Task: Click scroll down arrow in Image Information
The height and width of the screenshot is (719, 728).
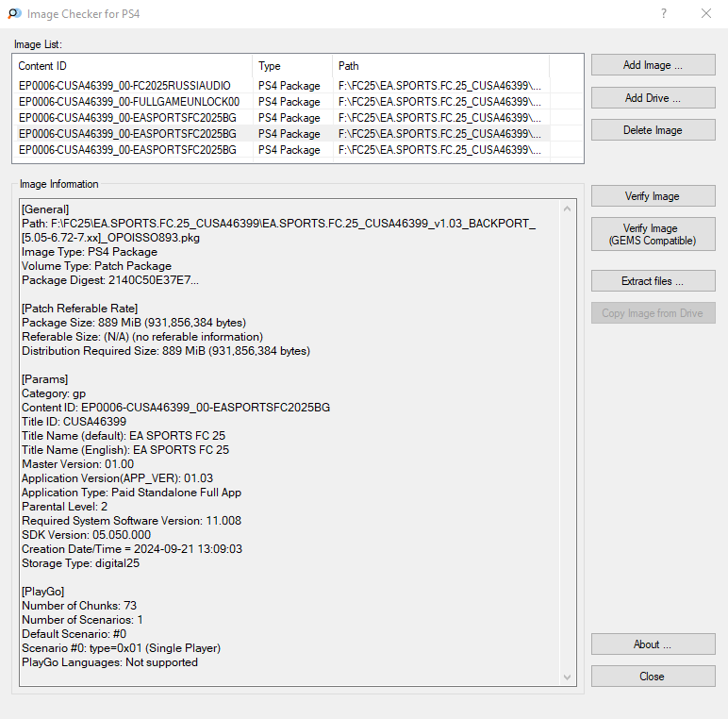Action: [568, 677]
